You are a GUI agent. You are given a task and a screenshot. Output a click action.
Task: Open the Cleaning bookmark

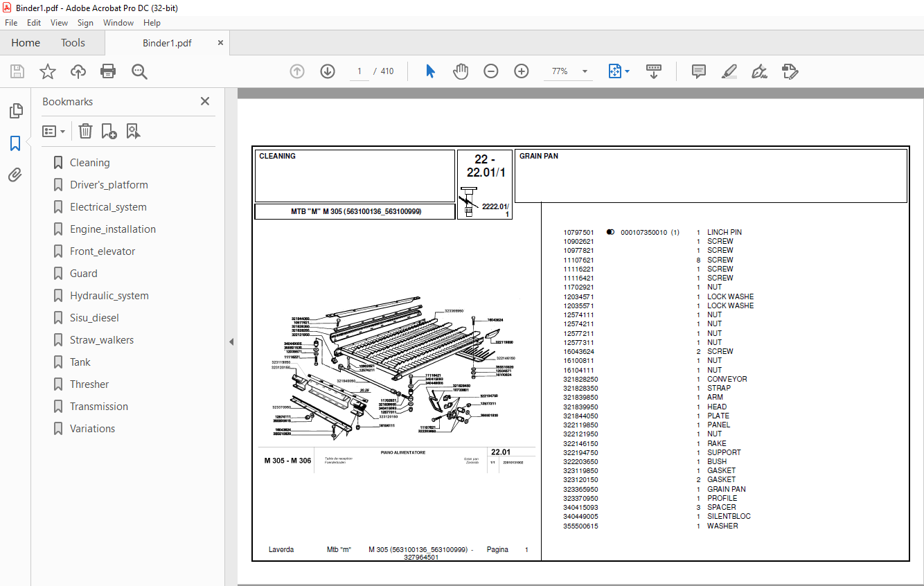point(89,163)
